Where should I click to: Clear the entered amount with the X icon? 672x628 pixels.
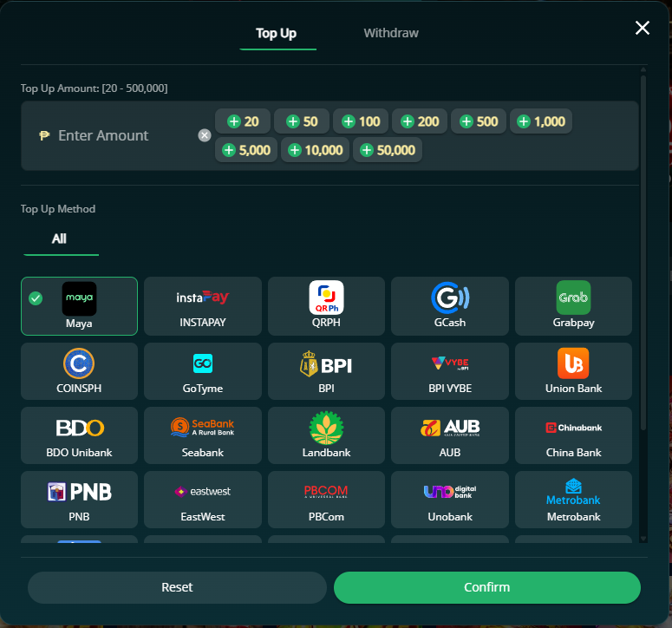[205, 135]
